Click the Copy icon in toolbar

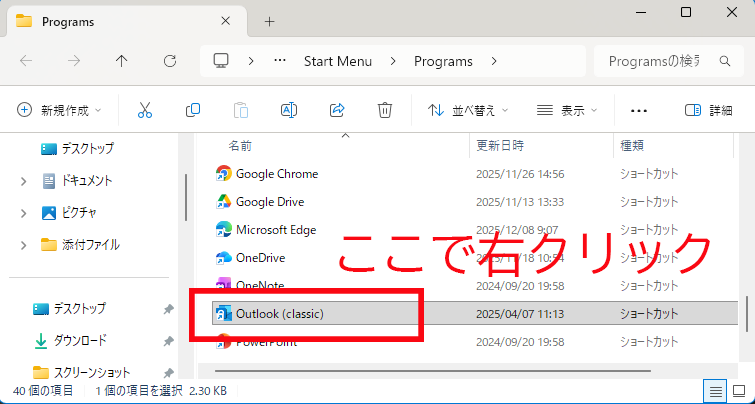point(193,110)
